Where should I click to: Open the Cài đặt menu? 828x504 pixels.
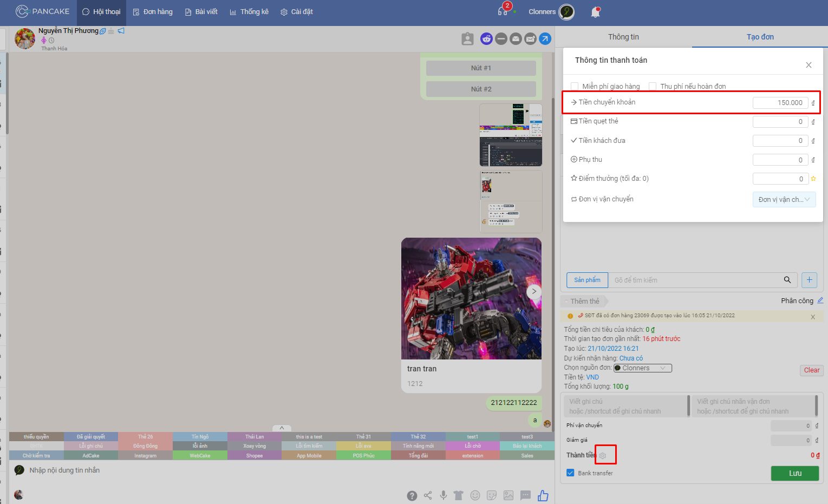pyautogui.click(x=296, y=12)
